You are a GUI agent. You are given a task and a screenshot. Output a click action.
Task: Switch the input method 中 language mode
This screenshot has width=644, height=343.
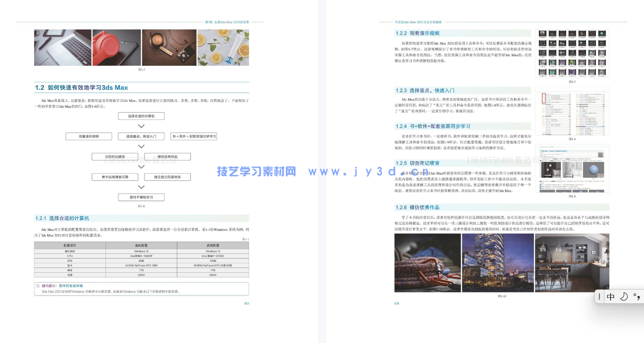click(611, 297)
